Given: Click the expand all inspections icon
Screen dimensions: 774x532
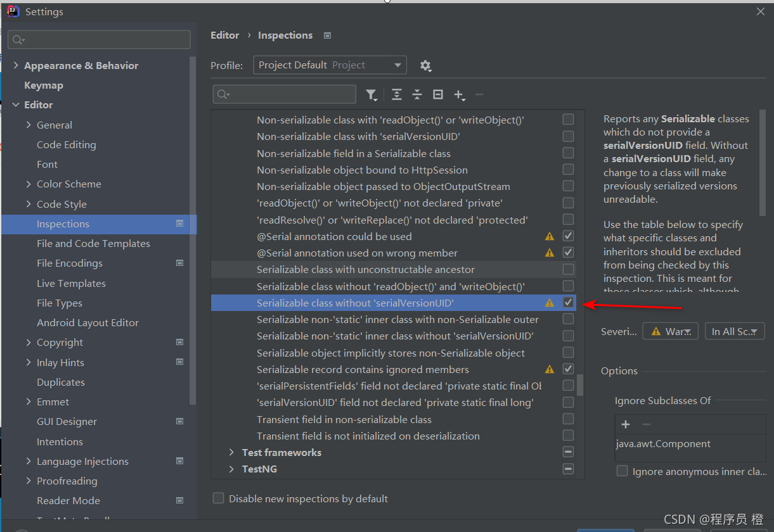Looking at the screenshot, I should click(x=397, y=94).
